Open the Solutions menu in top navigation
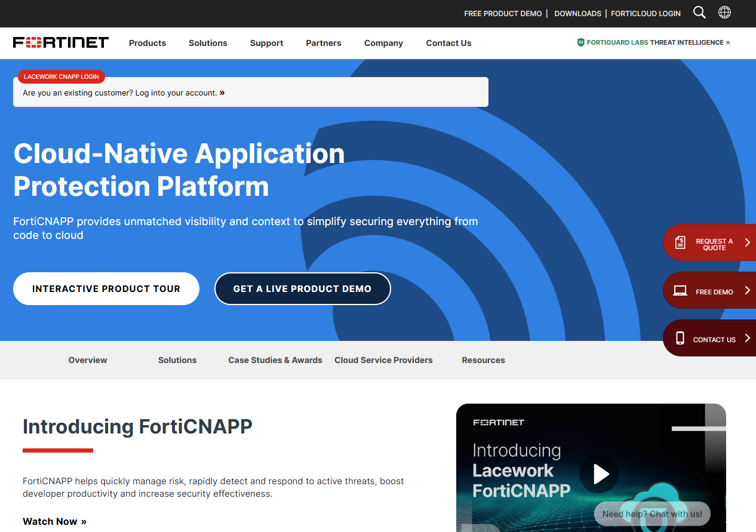Viewport: 756px width, 532px height. 208,43
